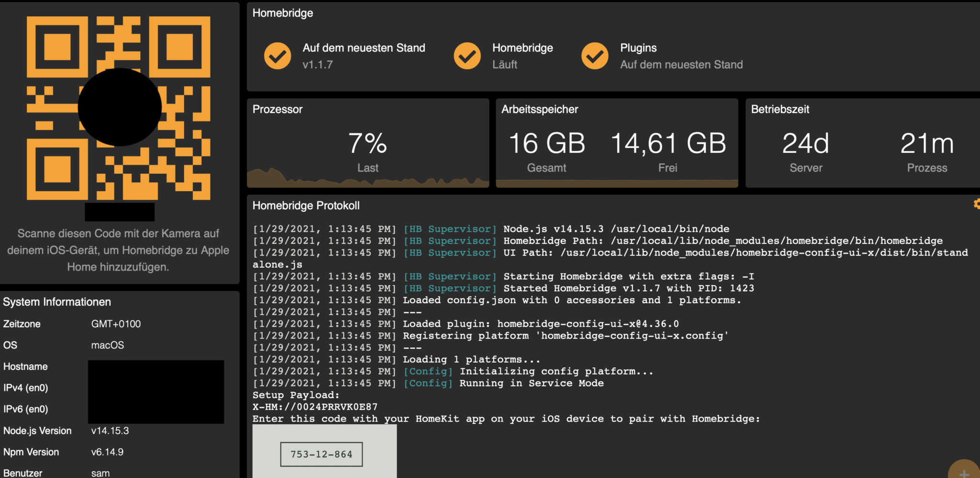Click the System Informationen heading
Image resolution: width=980 pixels, height=478 pixels.
57,302
